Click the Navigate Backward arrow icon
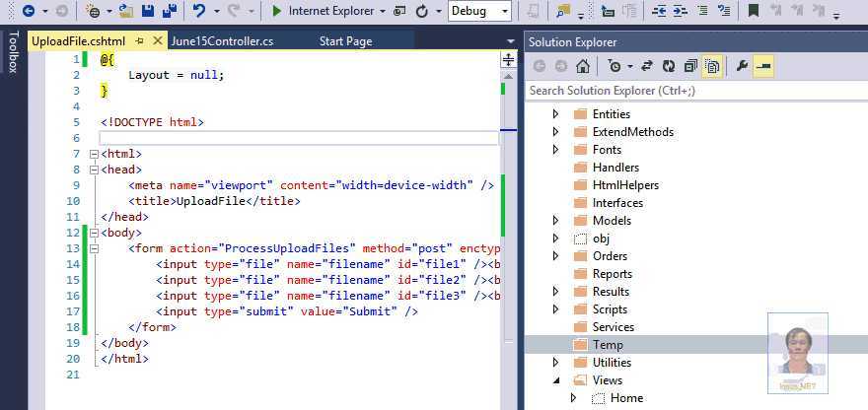The image size is (868, 410). click(x=29, y=11)
